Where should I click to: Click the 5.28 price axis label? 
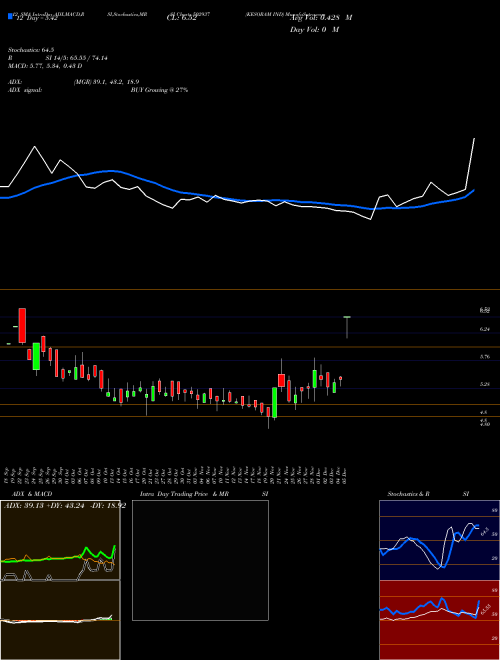(484, 384)
